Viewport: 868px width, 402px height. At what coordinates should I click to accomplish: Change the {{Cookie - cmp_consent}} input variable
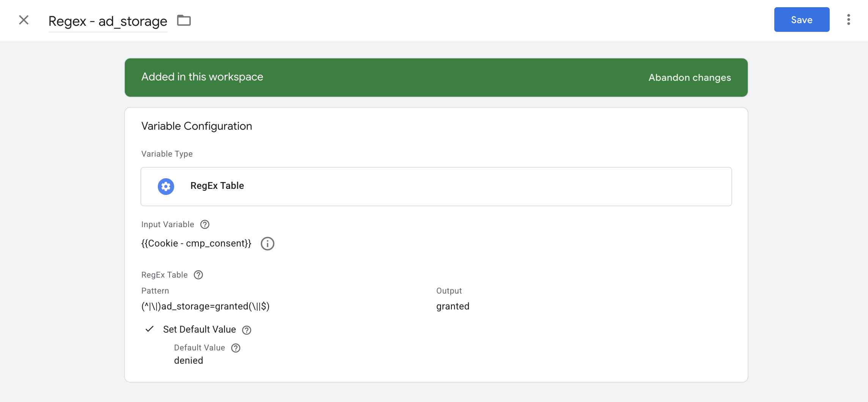click(196, 243)
